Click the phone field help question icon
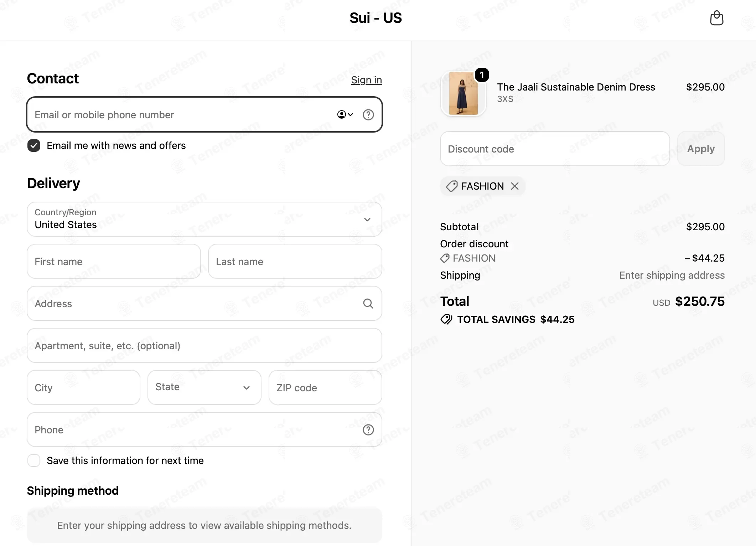 pos(368,430)
